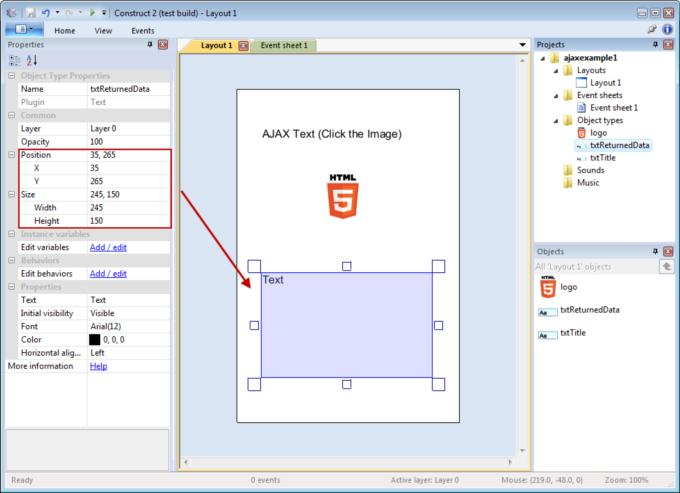Open the Home ribbon tab

point(65,31)
